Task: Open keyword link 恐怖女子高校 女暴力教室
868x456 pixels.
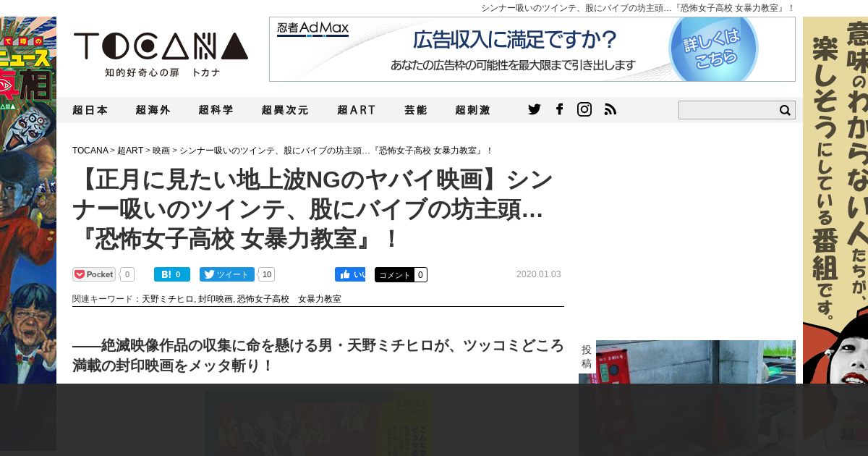Action: tap(289, 299)
